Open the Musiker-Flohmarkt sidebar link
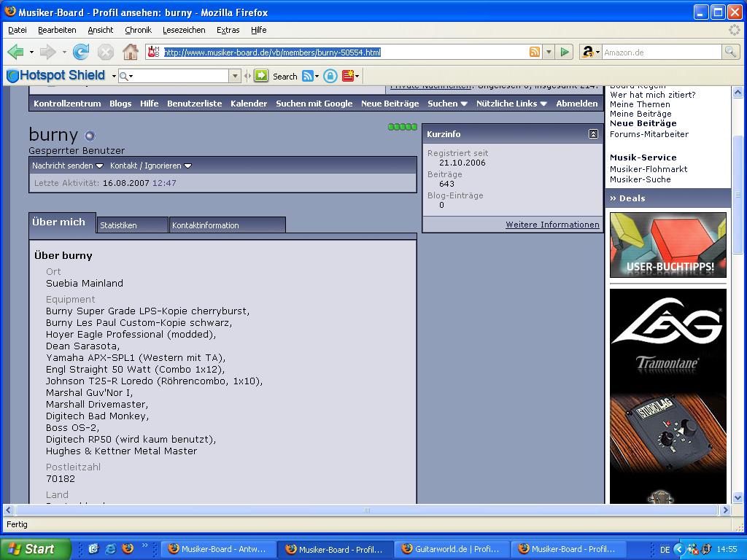 649,169
